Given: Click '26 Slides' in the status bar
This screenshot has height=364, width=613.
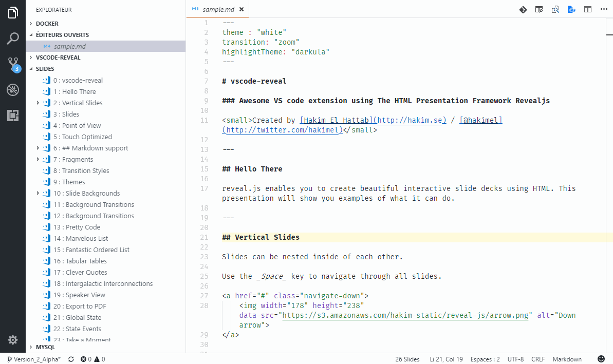Looking at the screenshot, I should click(407, 359).
